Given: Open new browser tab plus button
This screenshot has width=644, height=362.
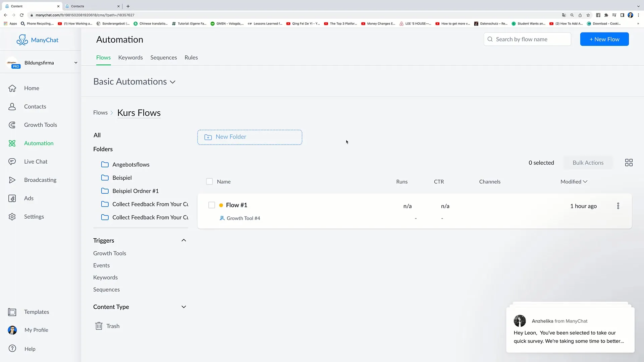Looking at the screenshot, I should [x=128, y=6].
